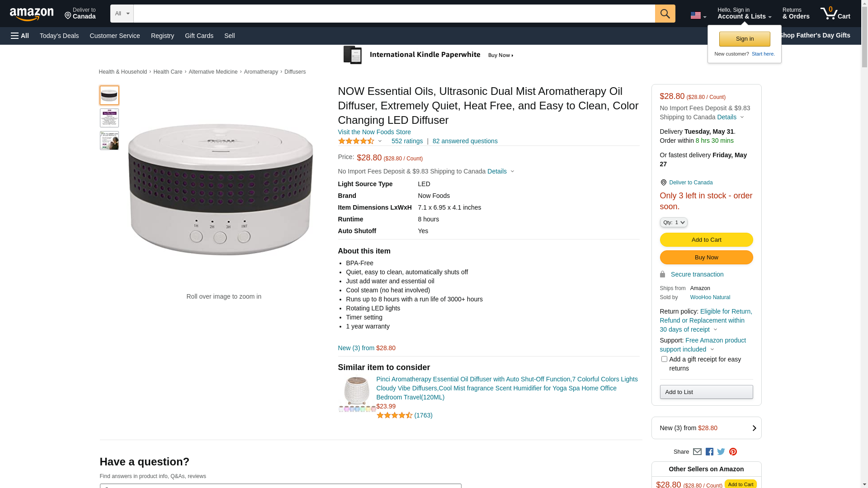Expand the search category All dropdown
Viewport: 868px width, 488px height.
(x=122, y=14)
